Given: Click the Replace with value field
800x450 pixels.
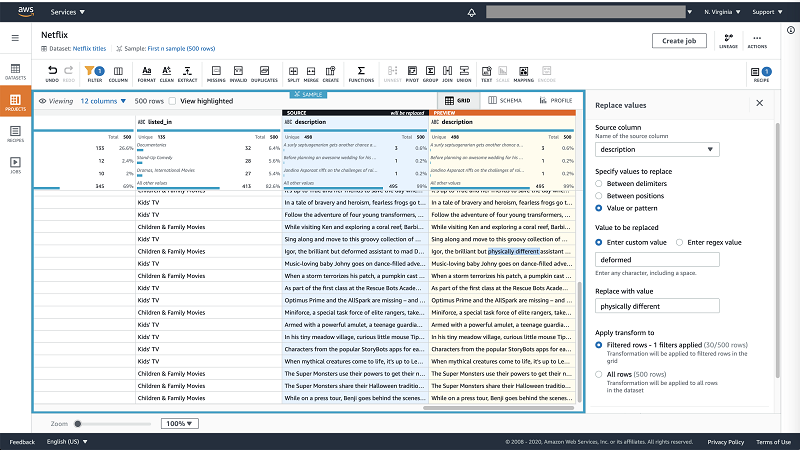Looking at the screenshot, I should (657, 306).
